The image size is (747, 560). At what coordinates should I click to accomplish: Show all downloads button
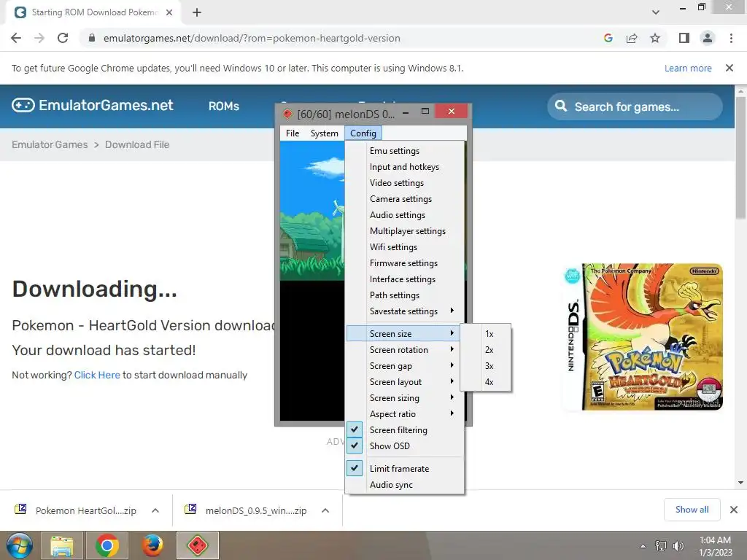(692, 510)
